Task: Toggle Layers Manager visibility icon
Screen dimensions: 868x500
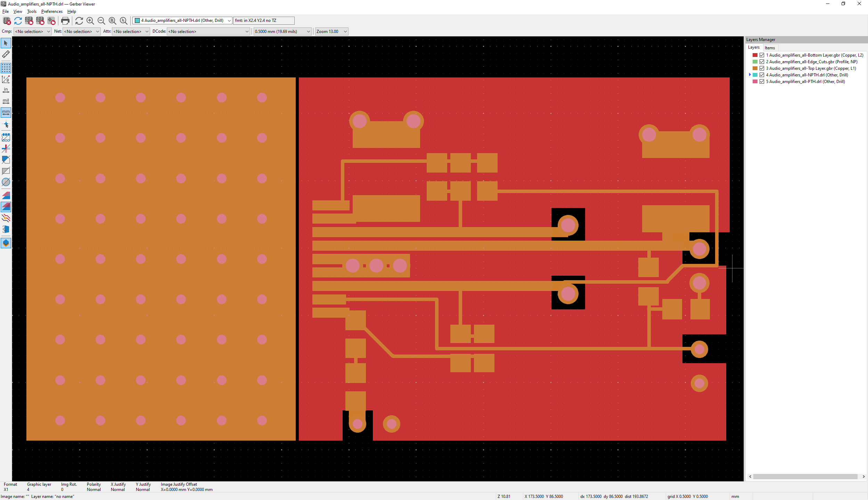Action: point(6,243)
